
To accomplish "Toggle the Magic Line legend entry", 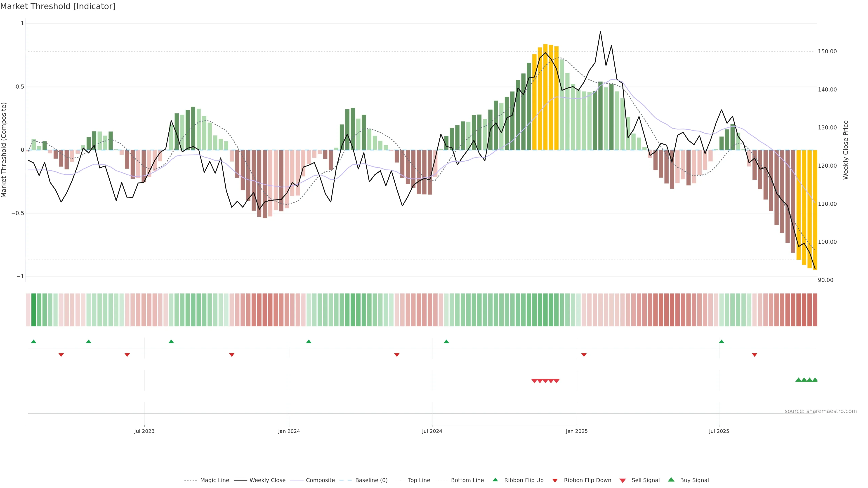I will tap(214, 480).
